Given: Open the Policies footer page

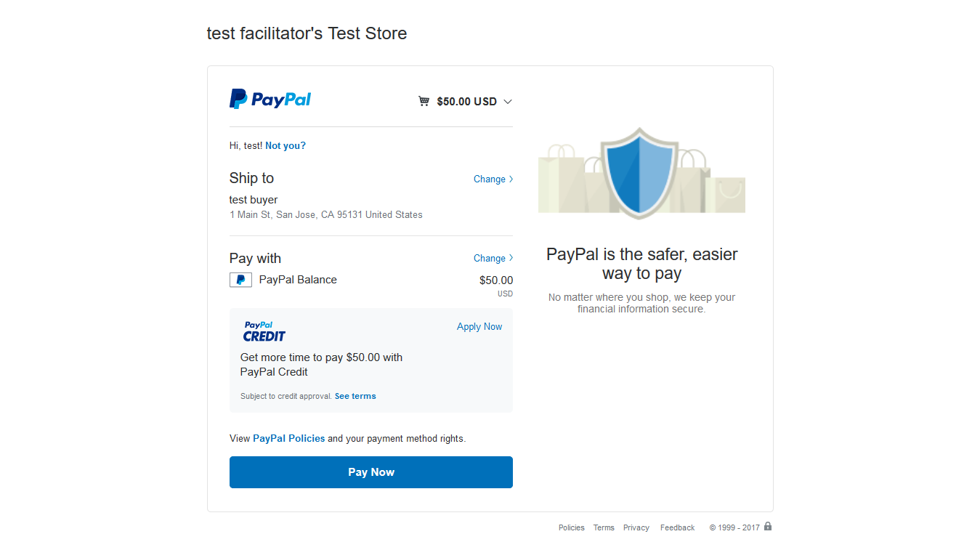Looking at the screenshot, I should [571, 527].
